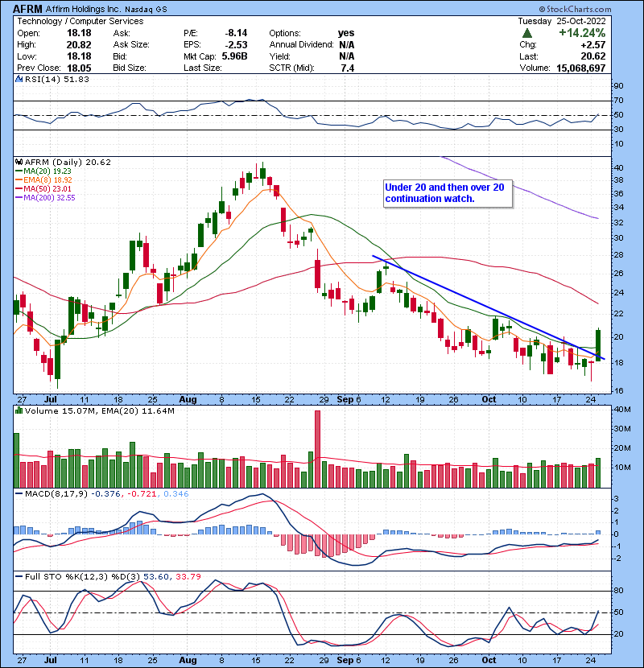Viewport: 644px width, 668px height.
Task: Click the candlestick icon beside AFRM (Daily)
Action: point(19,163)
